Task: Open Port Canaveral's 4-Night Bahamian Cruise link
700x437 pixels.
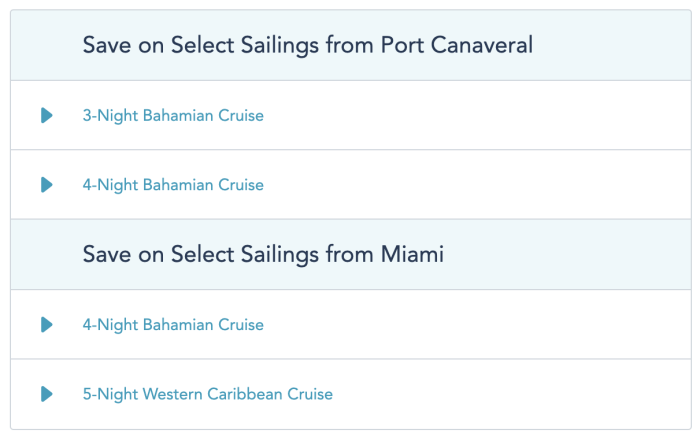Action: pyautogui.click(x=173, y=185)
